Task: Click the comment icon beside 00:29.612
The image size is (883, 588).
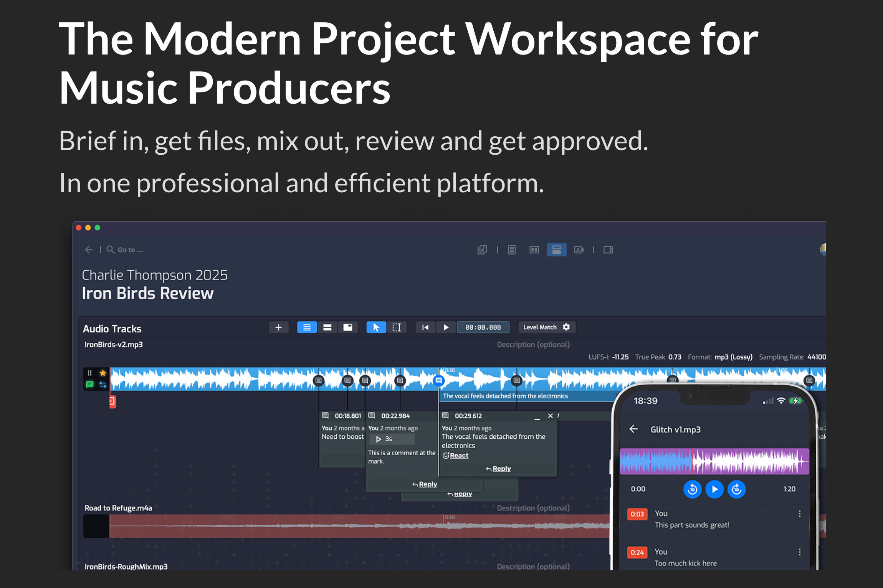Action: 445,416
